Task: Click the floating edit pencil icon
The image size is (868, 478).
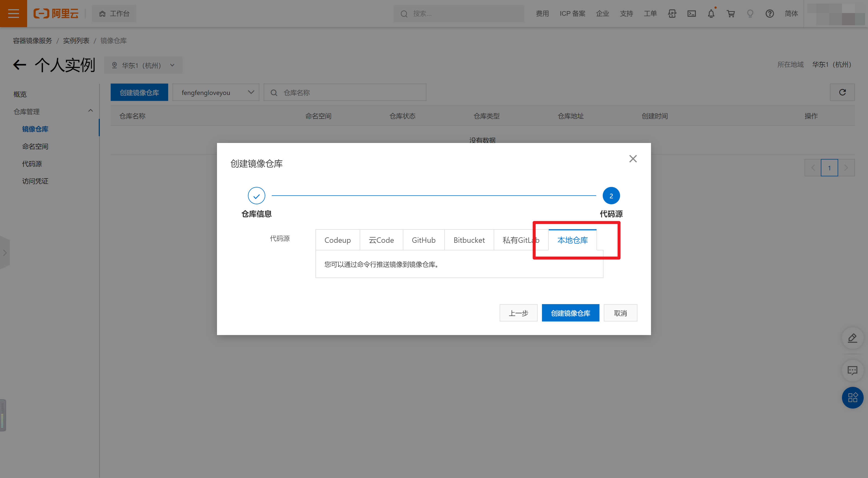Action: click(x=852, y=338)
